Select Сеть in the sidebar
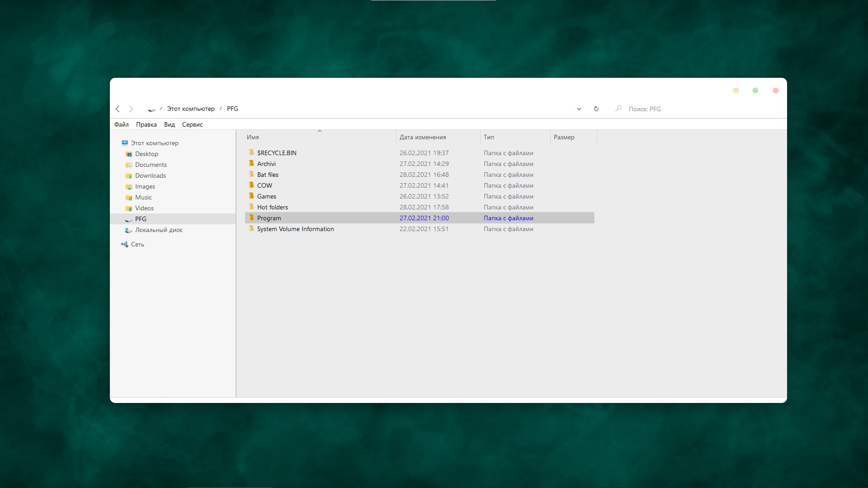This screenshot has width=868, height=488. click(137, 244)
